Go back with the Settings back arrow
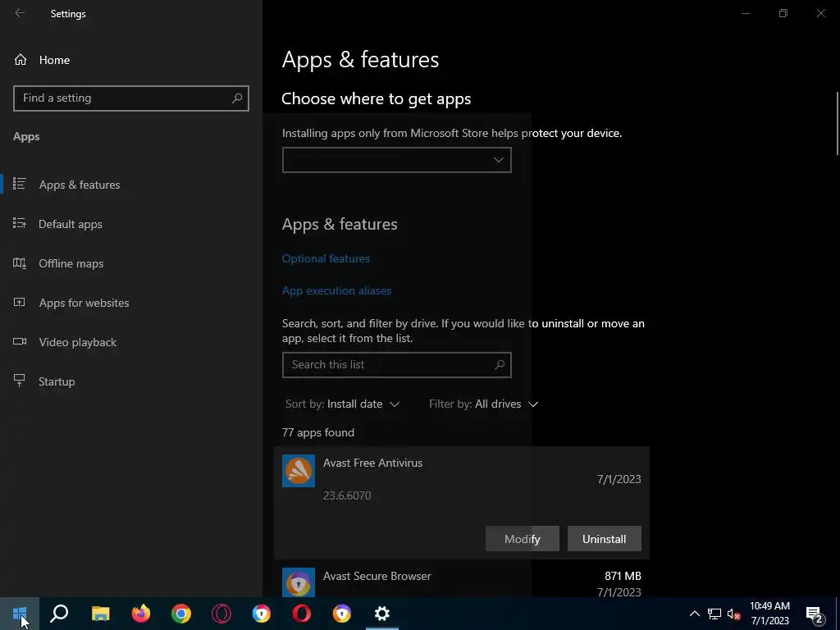This screenshot has height=630, width=840. click(20, 13)
